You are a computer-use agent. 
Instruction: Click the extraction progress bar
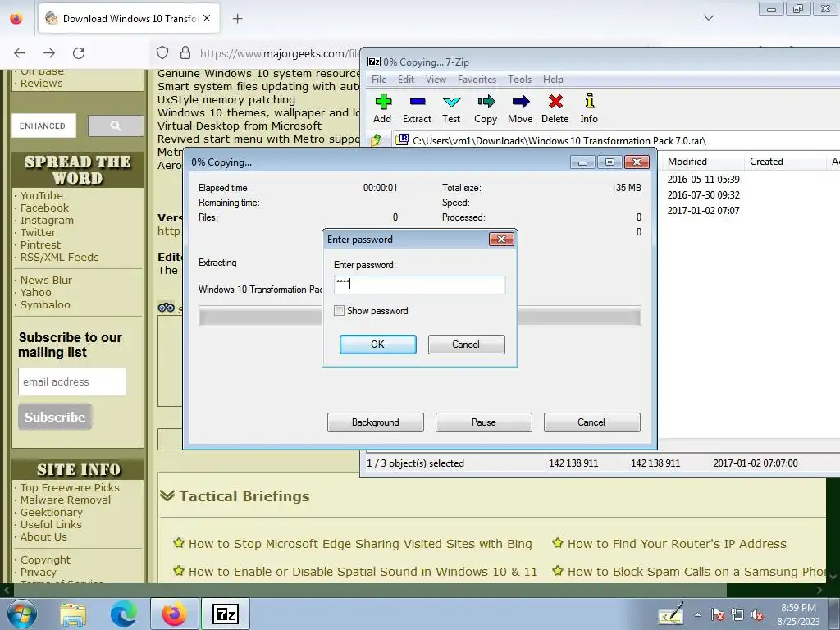tap(419, 316)
